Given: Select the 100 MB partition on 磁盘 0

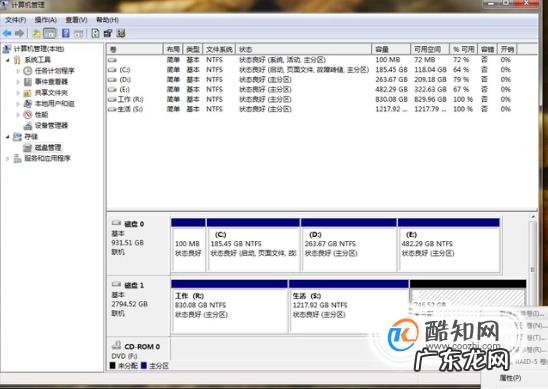Looking at the screenshot, I should tap(188, 245).
